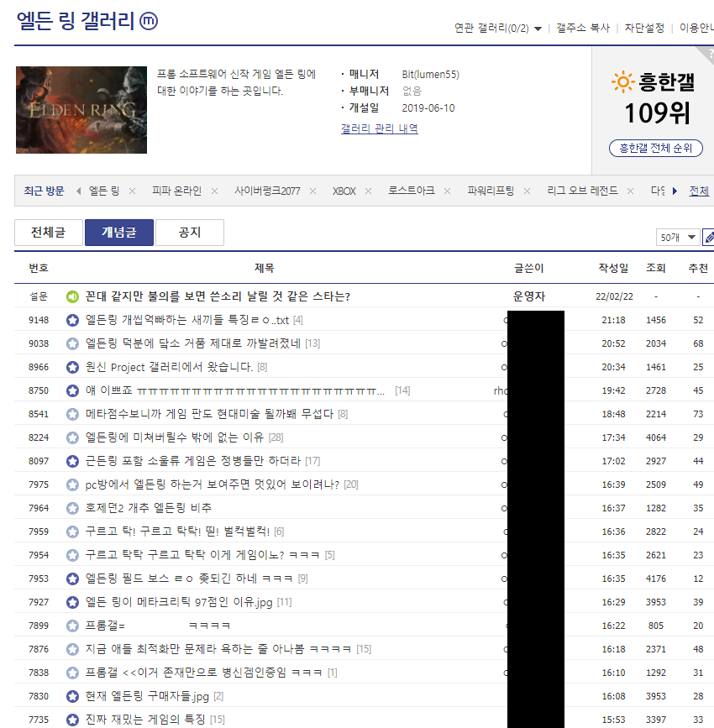
Task: Click the 109위 ranking text
Action: [x=657, y=113]
